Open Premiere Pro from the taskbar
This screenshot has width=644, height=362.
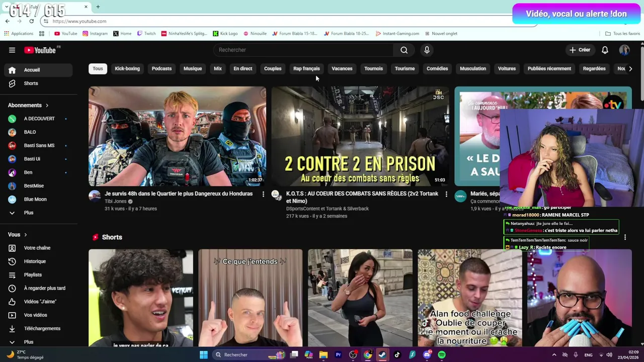click(x=338, y=355)
